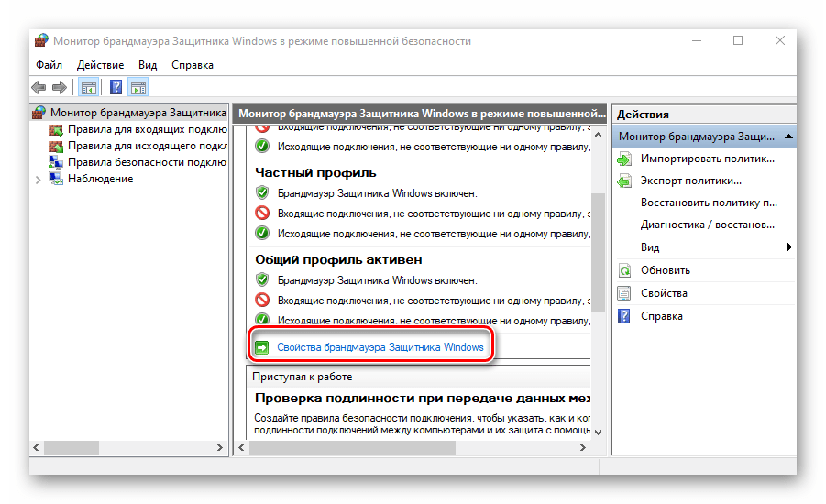Click the green check icon under Частный профиль
Image resolution: width=826 pixels, height=504 pixels.
point(262,233)
